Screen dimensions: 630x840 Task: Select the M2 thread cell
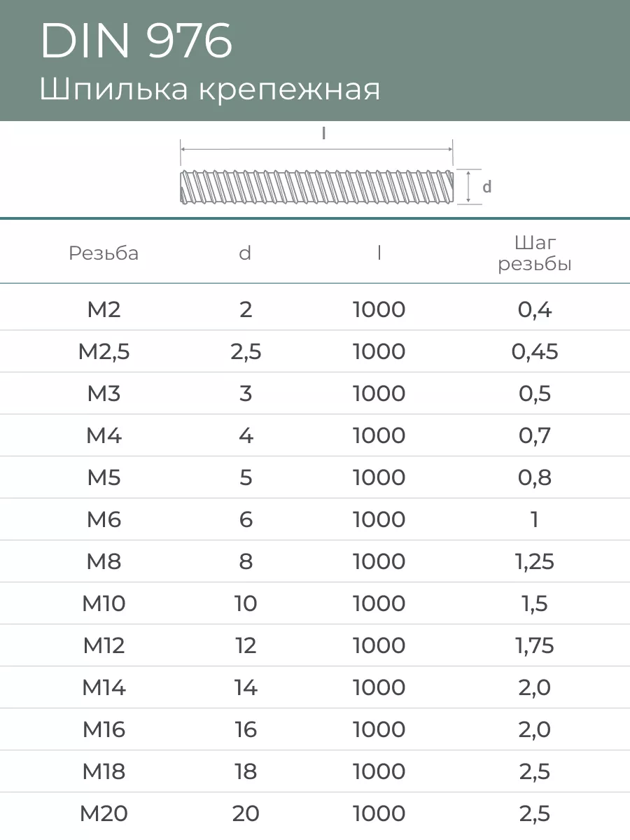(x=104, y=309)
